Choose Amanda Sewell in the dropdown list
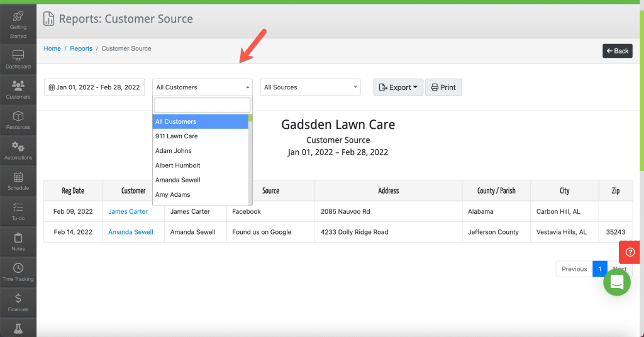Viewport: 644px width, 337px height. (x=201, y=180)
